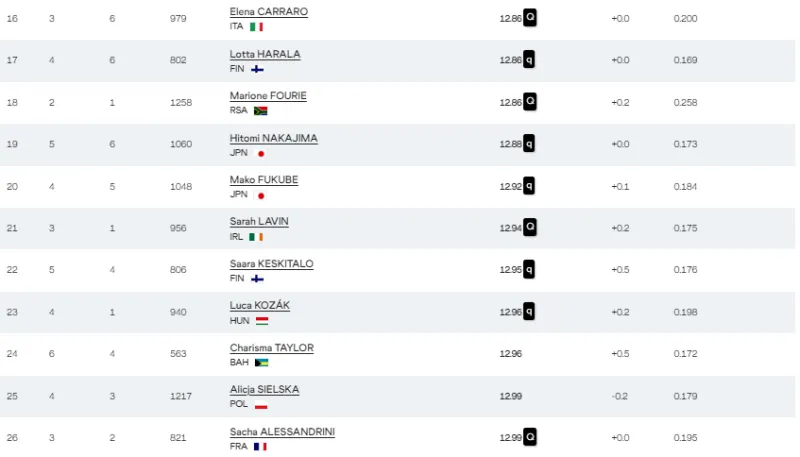Click the Q badge next to Marione FOURIE's 12.86
This screenshot has height=457, width=800.
pyautogui.click(x=530, y=101)
